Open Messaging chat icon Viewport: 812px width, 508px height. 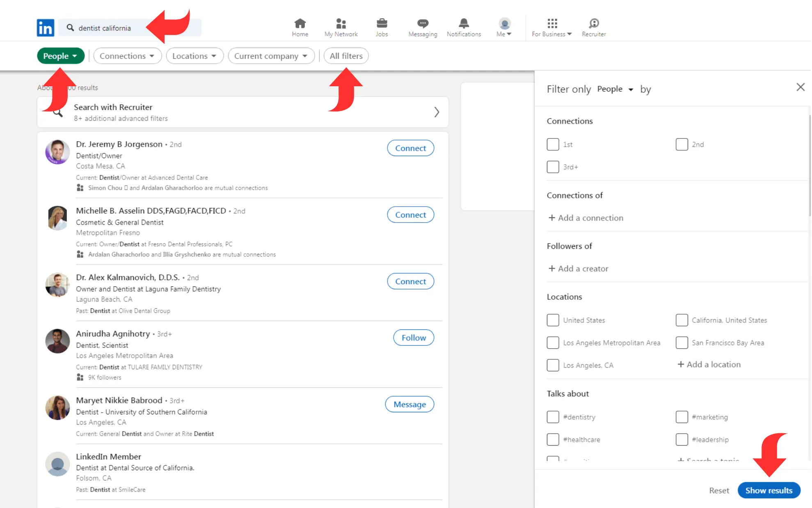(x=423, y=23)
